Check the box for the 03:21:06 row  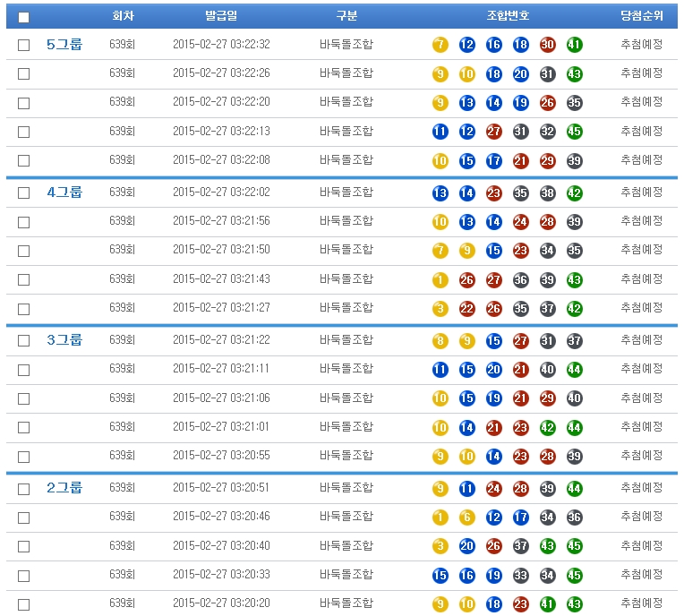(x=23, y=398)
